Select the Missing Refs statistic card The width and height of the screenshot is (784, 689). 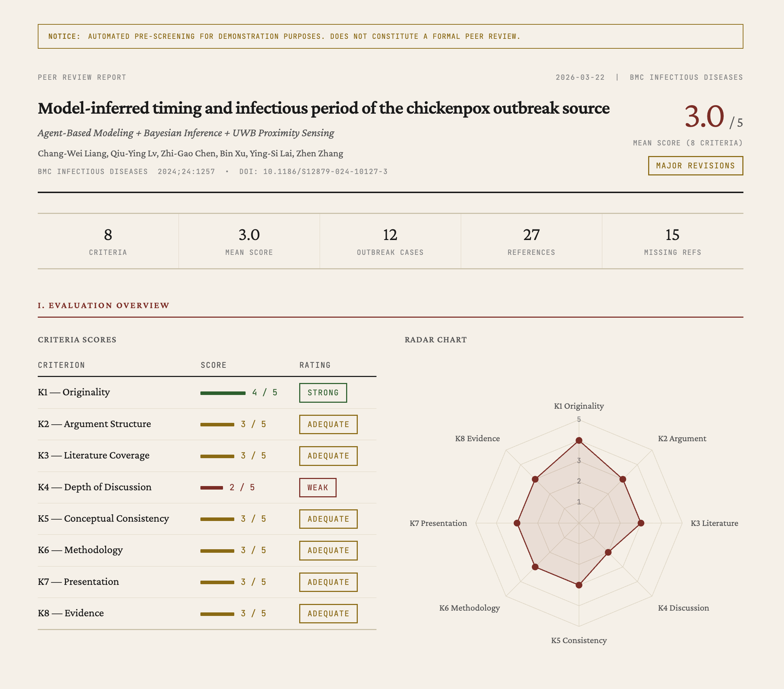click(x=672, y=241)
